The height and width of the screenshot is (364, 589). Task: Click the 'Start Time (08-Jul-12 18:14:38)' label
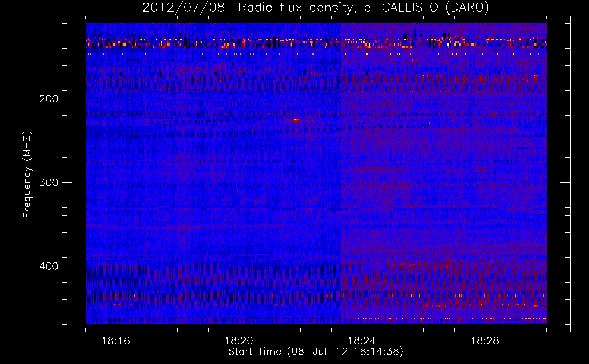316,352
